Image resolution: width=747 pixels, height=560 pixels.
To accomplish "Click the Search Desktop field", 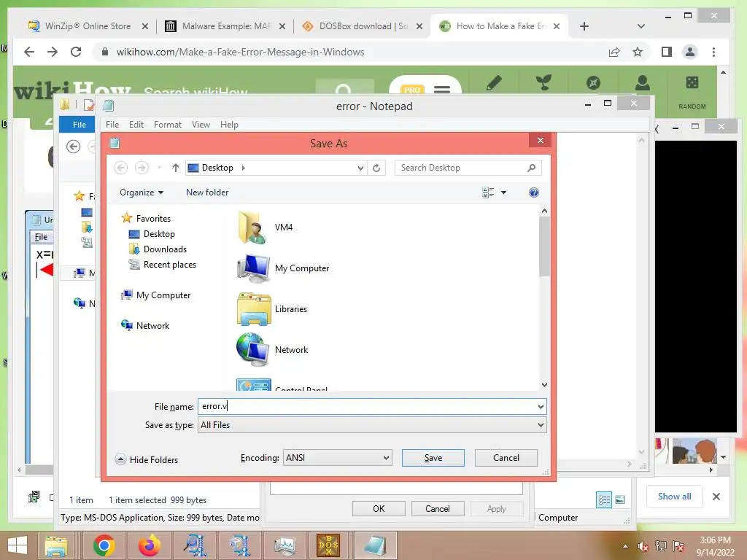I will pyautogui.click(x=468, y=168).
